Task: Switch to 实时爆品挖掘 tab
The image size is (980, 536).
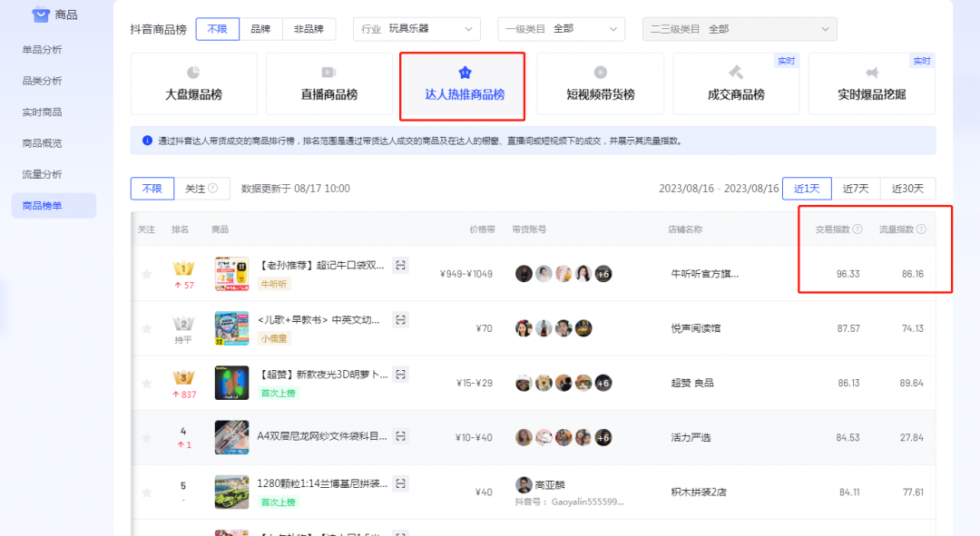Action: [x=872, y=83]
